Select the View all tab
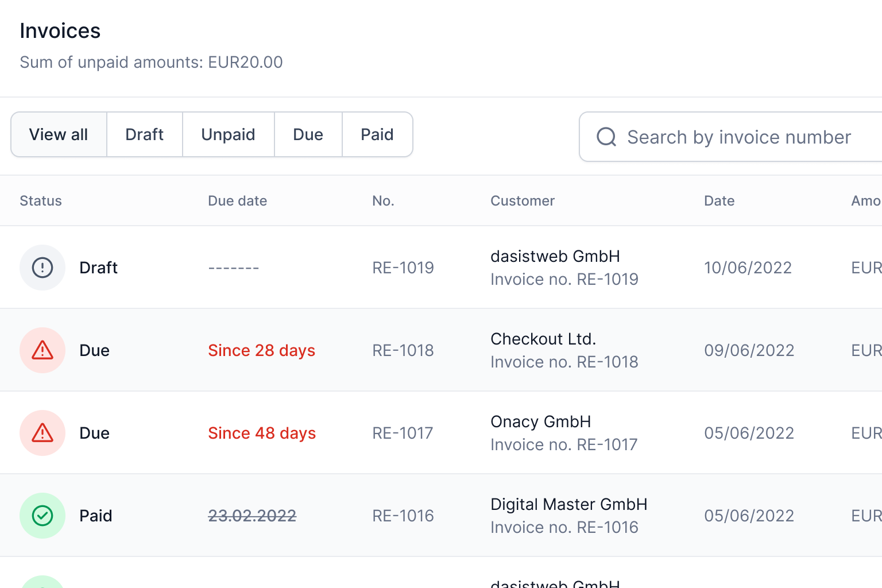The image size is (882, 588). (59, 134)
